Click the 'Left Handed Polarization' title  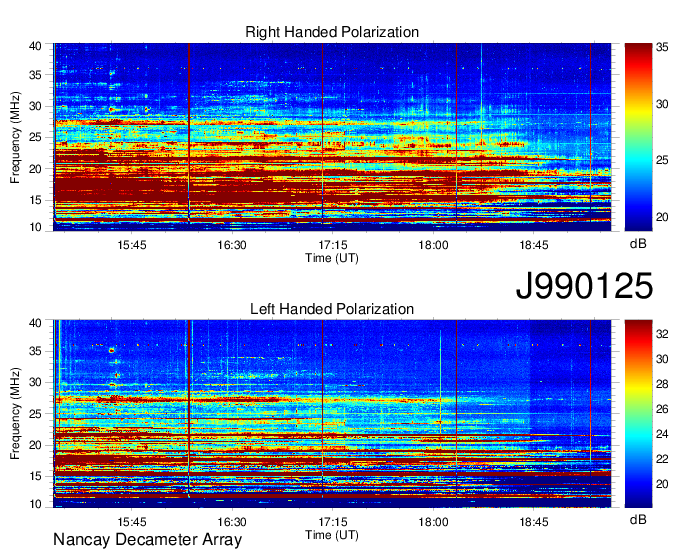(332, 309)
